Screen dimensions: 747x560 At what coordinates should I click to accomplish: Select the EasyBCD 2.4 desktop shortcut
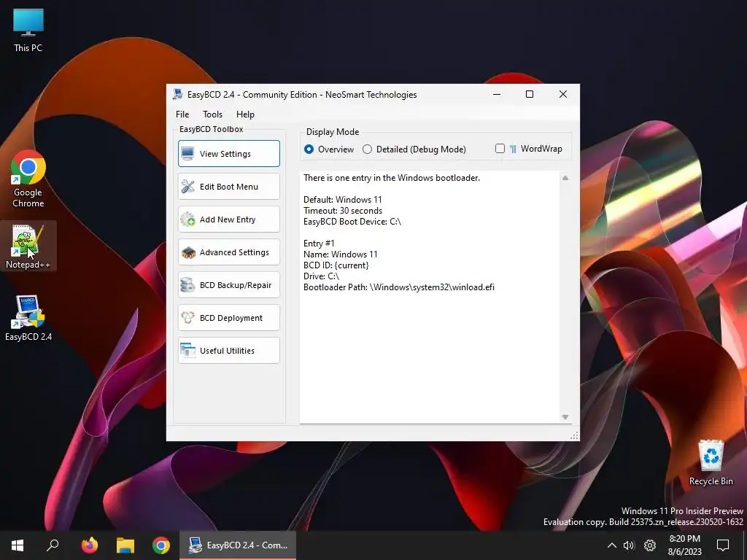[28, 318]
